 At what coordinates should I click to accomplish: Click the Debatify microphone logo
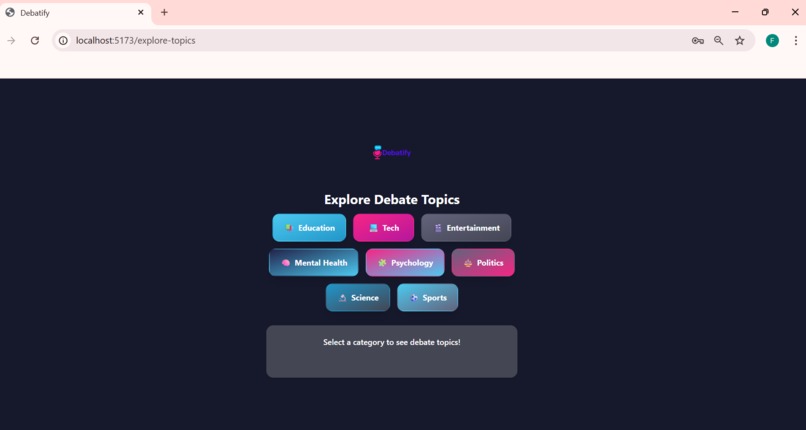[x=392, y=152]
